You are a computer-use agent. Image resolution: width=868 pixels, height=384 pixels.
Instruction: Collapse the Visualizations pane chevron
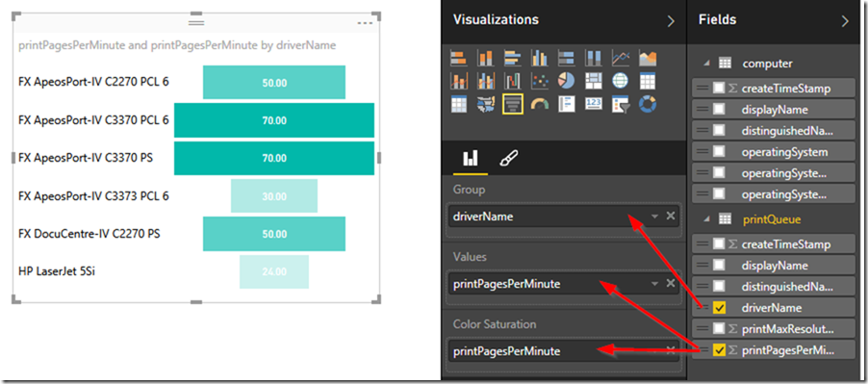click(671, 21)
